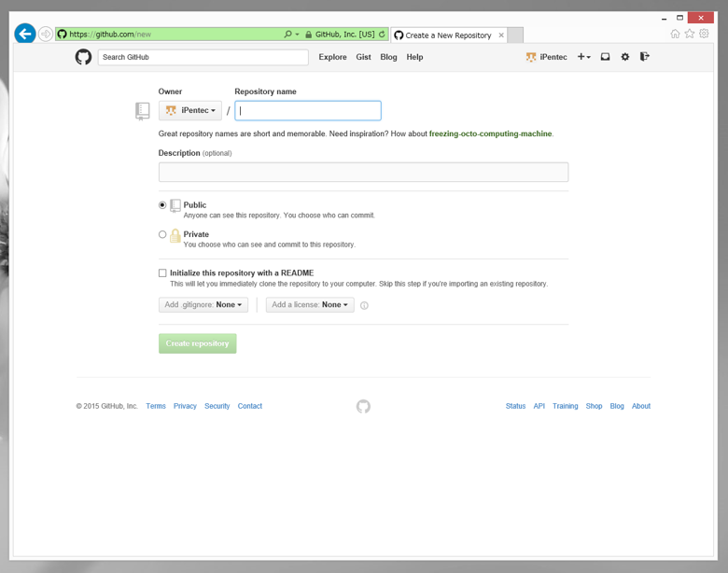Click the browser forward arrow button
This screenshot has height=573, width=728.
[46, 34]
